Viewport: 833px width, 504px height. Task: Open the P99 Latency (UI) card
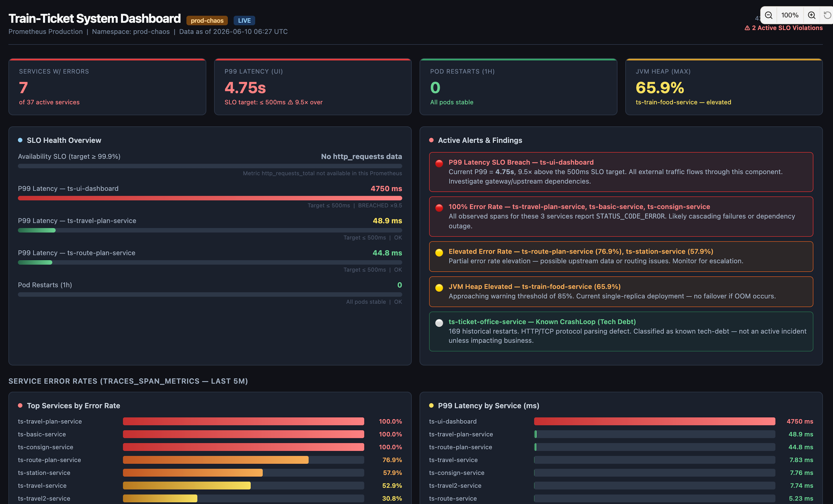[313, 87]
